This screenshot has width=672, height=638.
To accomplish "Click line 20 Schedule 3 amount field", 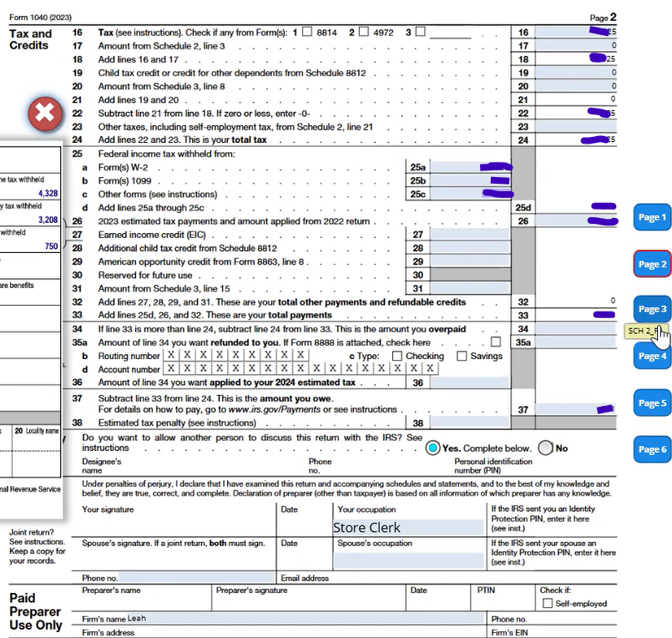I will [576, 86].
